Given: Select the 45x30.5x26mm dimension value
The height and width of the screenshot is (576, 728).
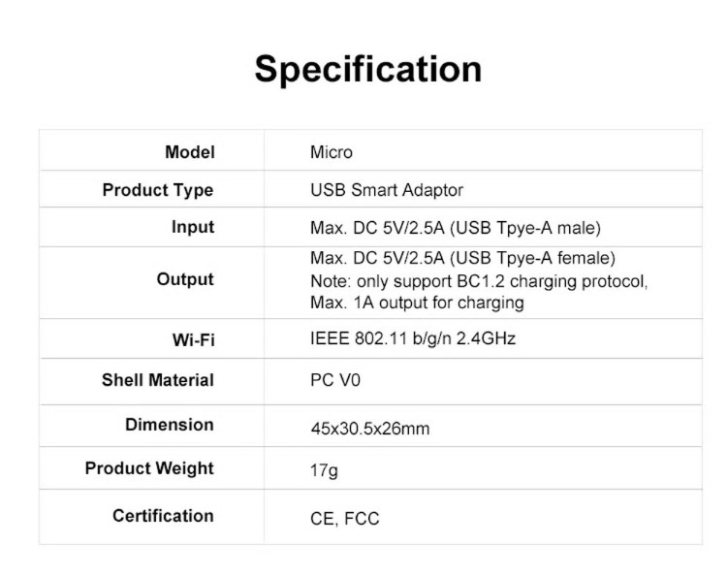Looking at the screenshot, I should pyautogui.click(x=369, y=428).
